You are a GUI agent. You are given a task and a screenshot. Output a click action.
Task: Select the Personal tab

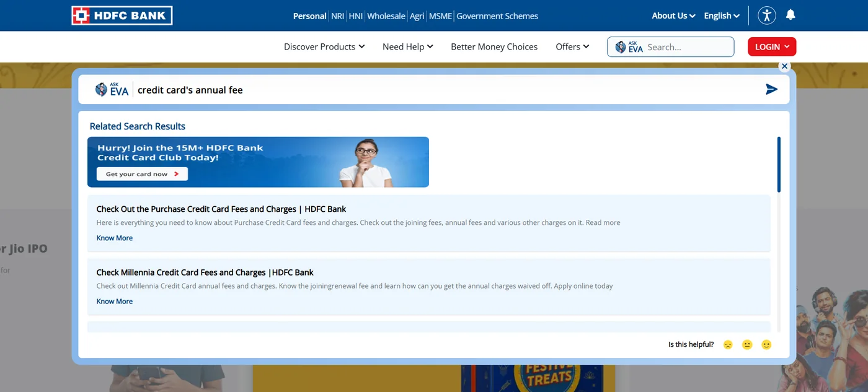coord(309,16)
